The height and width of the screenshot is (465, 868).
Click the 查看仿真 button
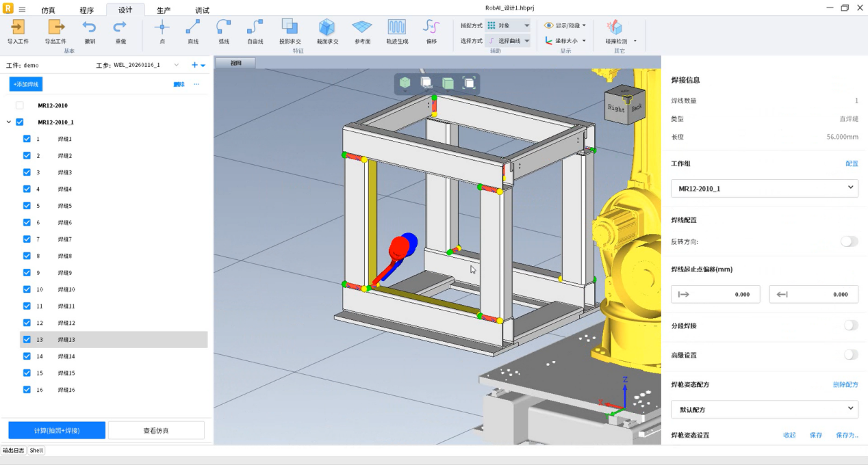pos(156,430)
